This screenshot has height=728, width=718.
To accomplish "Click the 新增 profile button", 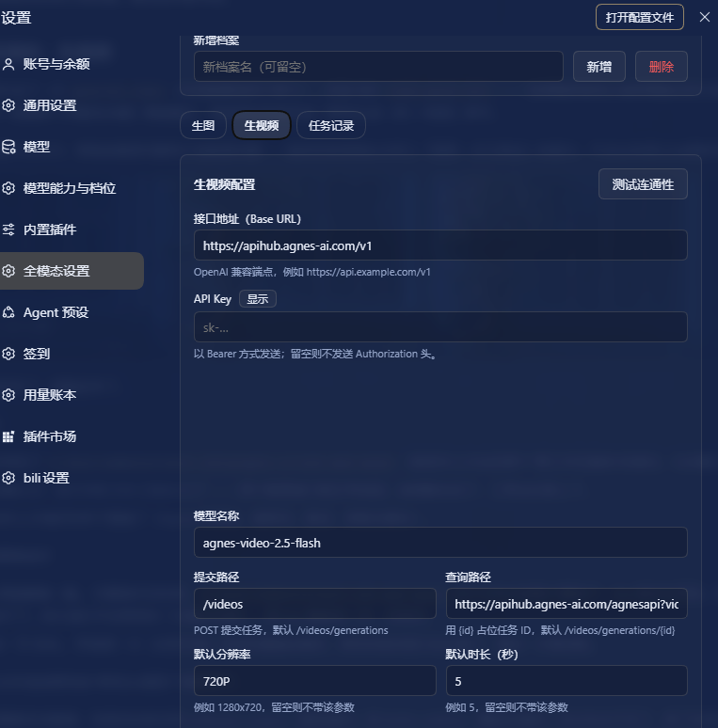I will point(599,67).
